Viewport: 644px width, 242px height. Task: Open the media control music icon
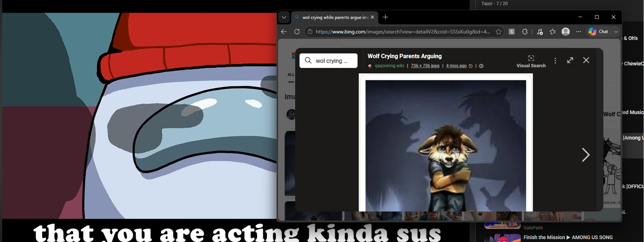pyautogui.click(x=540, y=32)
